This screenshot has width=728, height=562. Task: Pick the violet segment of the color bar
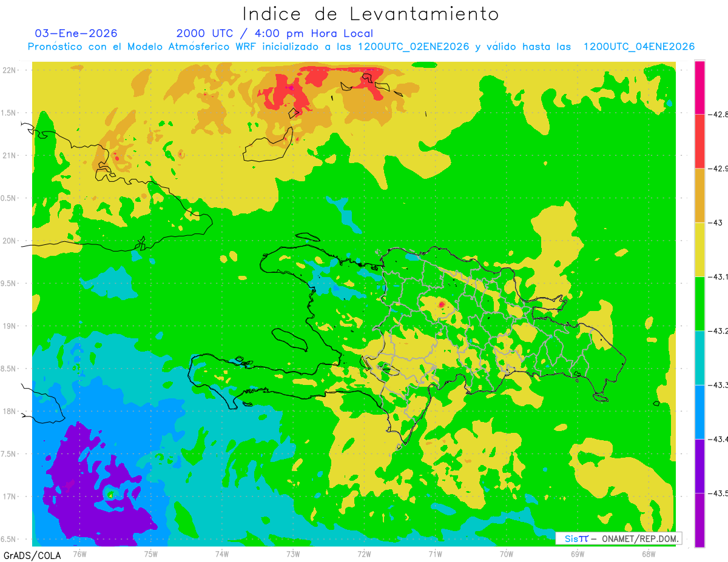(699, 466)
